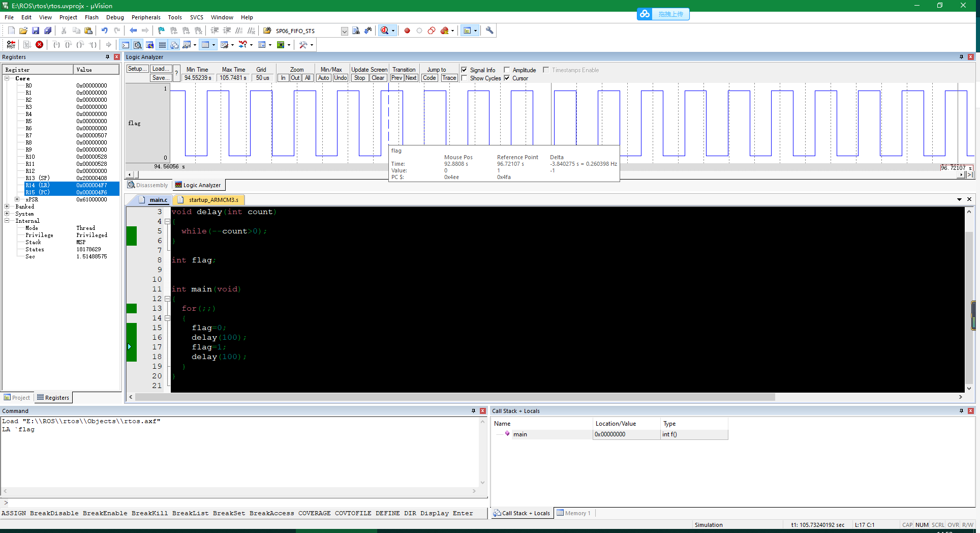Click the editor vertical scrollbar thumb
This screenshot has width=980, height=533.
pos(969,308)
